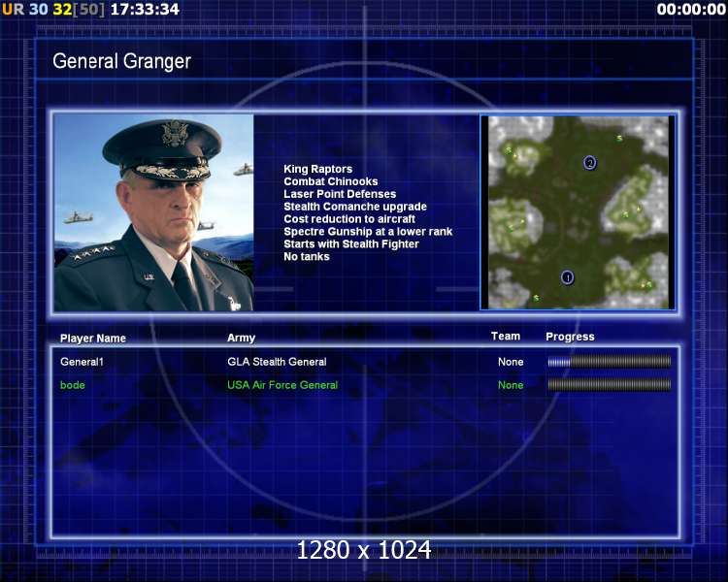Click 'No tanks' text
The width and height of the screenshot is (728, 582).
(307, 257)
